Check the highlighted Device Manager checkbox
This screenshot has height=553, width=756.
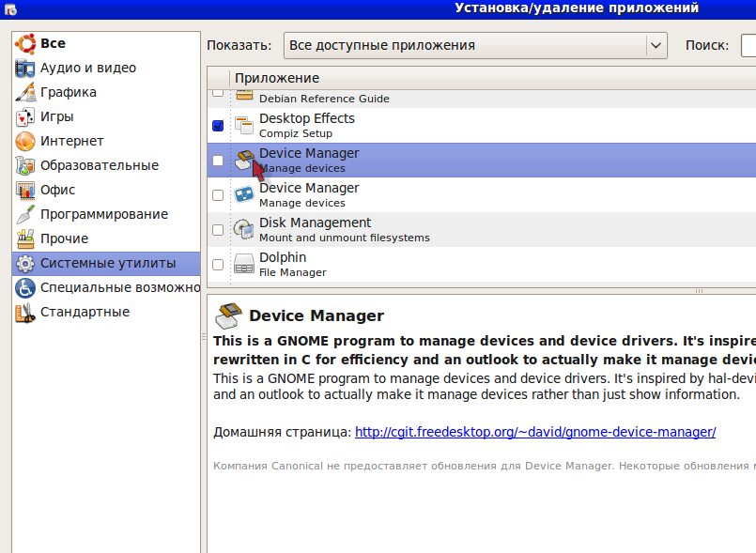(x=218, y=161)
